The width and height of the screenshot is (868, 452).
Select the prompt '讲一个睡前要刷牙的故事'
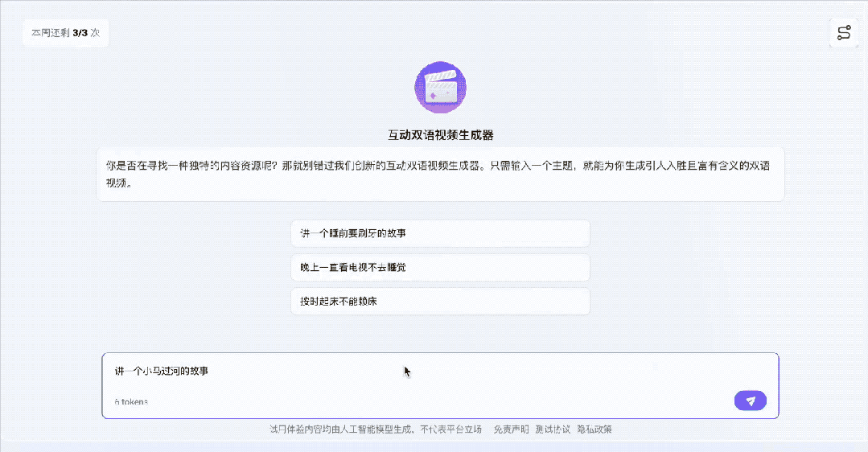[440, 233]
